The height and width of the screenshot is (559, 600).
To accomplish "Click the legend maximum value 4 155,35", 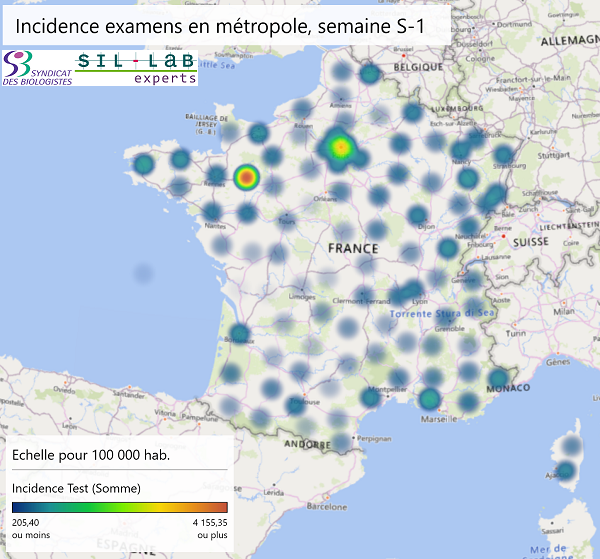I will click(x=204, y=522).
